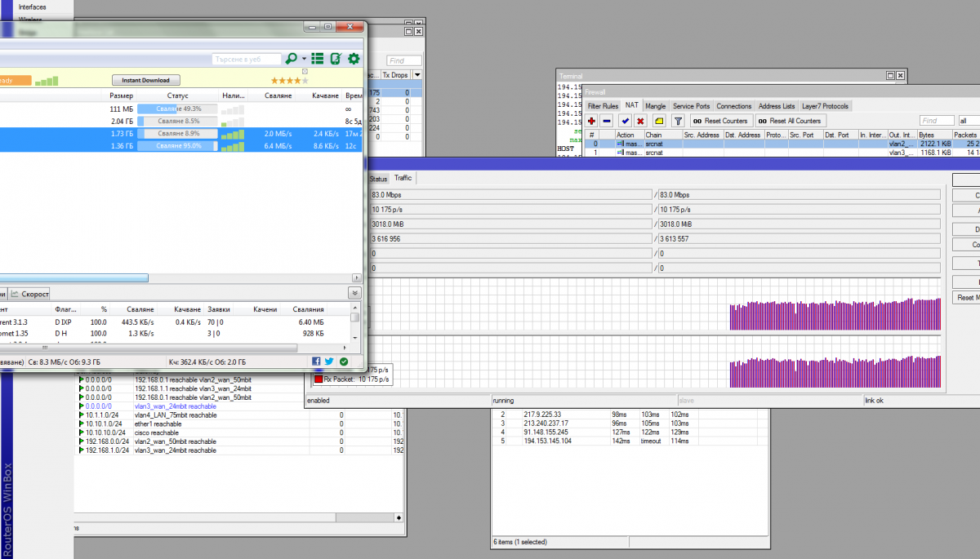Click the Firewall Find input field
This screenshot has height=559, width=980.
(936, 121)
